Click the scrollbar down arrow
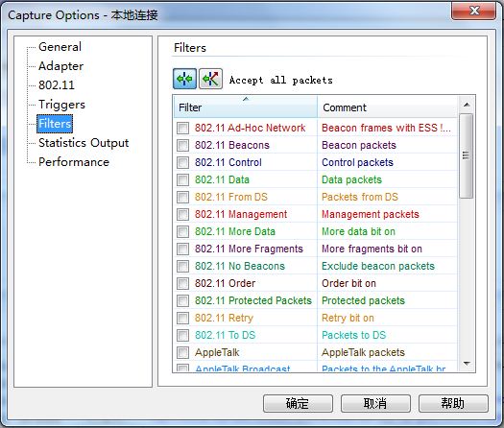This screenshot has height=428, width=504. point(467,364)
